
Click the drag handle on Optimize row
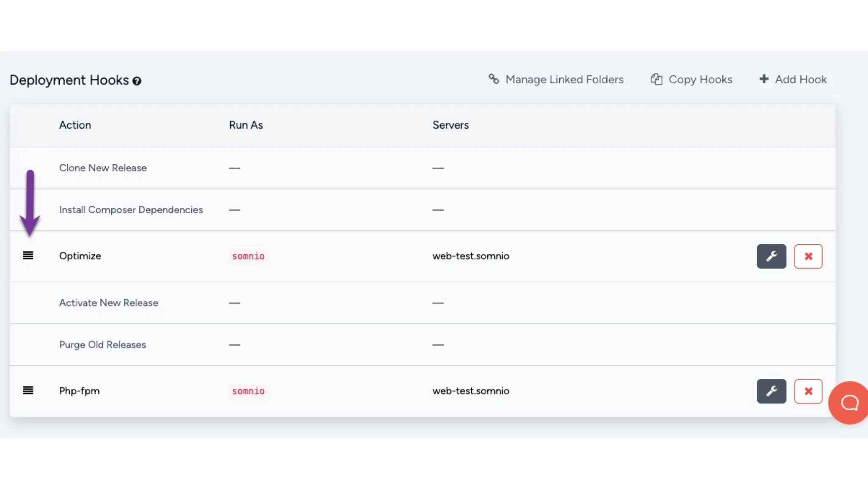point(28,256)
